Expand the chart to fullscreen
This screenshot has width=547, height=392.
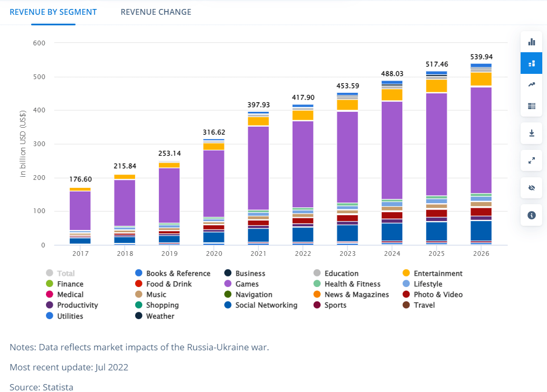(x=532, y=160)
